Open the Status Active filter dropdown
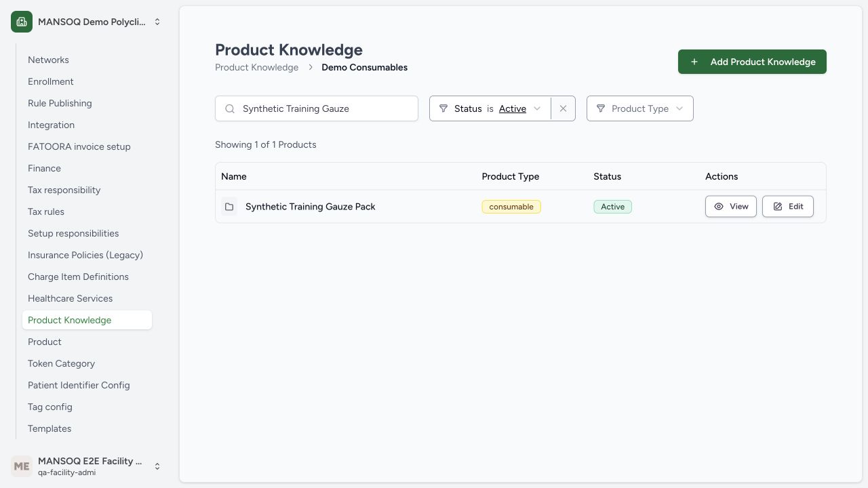Image resolution: width=868 pixels, height=488 pixels. click(x=490, y=108)
